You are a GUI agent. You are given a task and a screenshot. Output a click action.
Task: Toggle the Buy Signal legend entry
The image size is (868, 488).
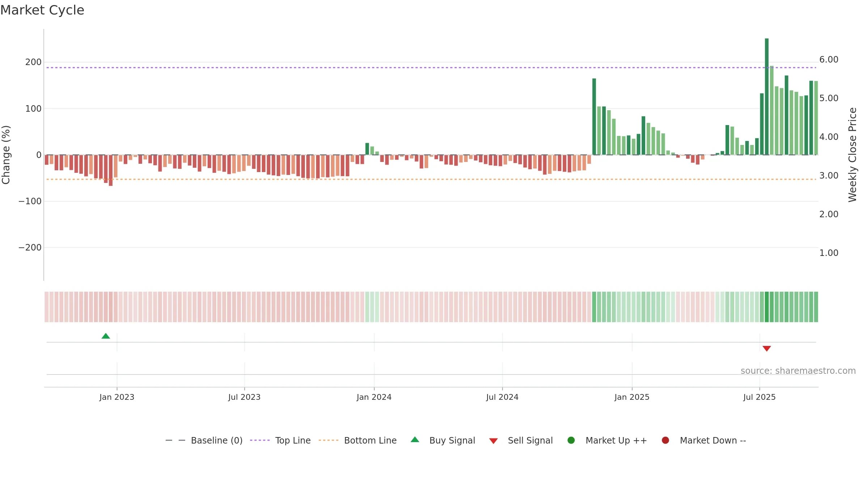point(443,440)
